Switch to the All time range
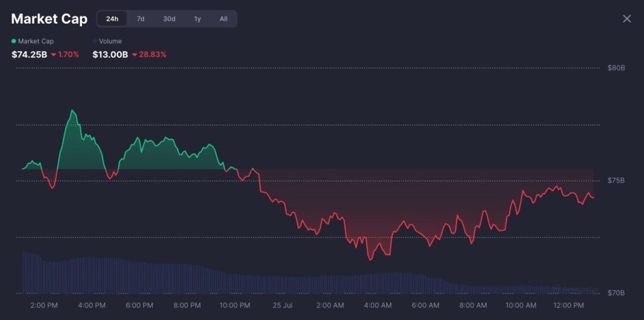Viewport: 644px width, 320px height. coord(223,19)
